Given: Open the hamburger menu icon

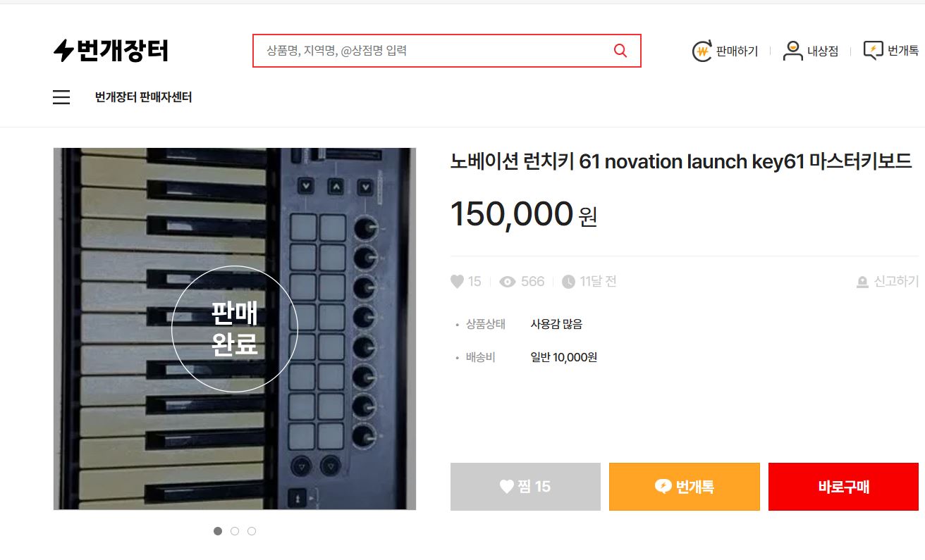Looking at the screenshot, I should pos(61,97).
